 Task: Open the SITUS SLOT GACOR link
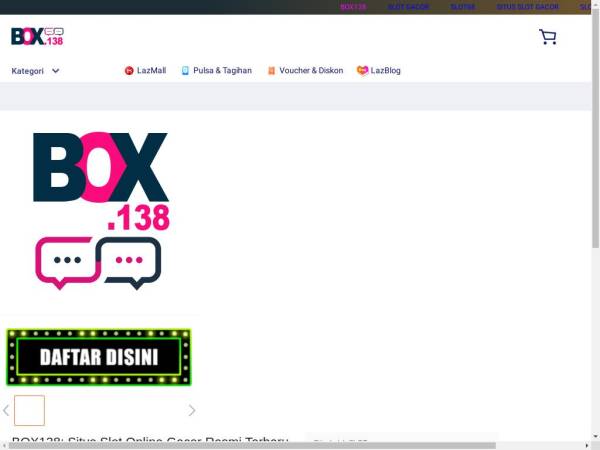pos(527,7)
